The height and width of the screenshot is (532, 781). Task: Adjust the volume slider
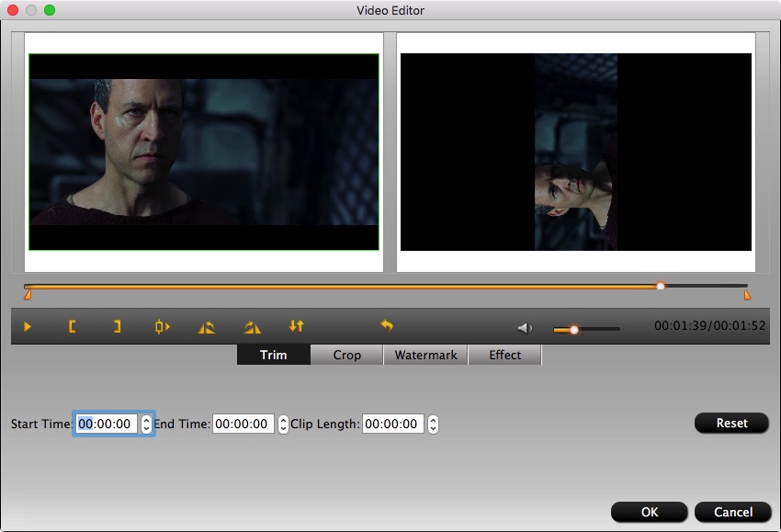pyautogui.click(x=574, y=329)
